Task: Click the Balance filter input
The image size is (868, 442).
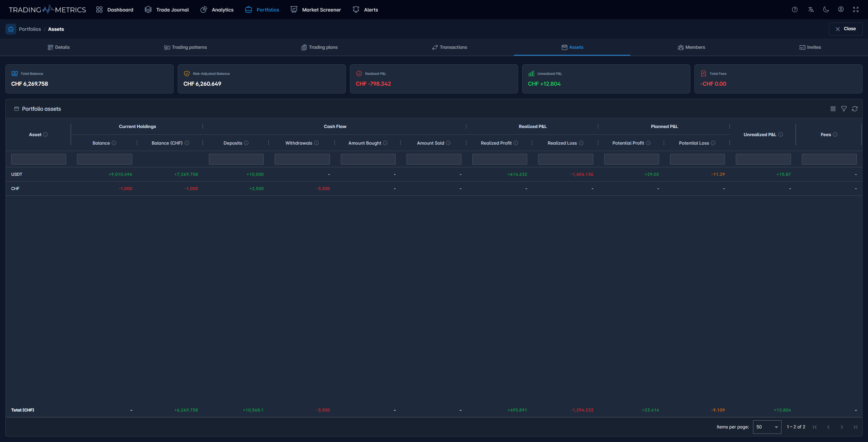Action: (104, 159)
